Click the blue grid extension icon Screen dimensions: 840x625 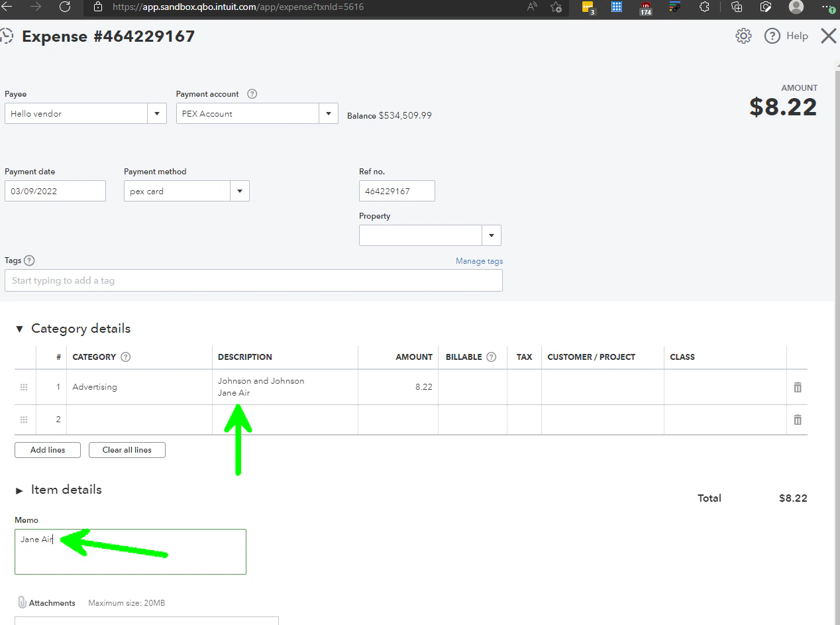(617, 7)
